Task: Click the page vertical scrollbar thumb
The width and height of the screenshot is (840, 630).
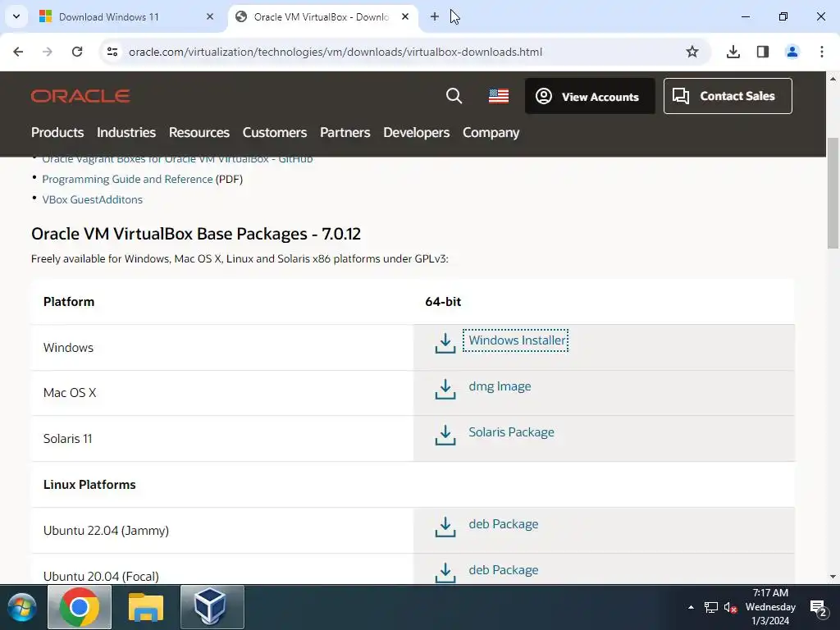Action: coord(833,193)
